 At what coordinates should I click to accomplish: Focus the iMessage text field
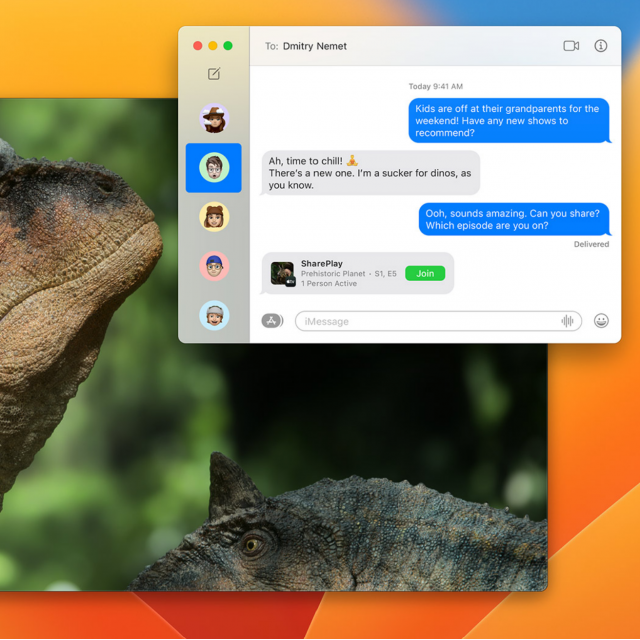pyautogui.click(x=438, y=321)
